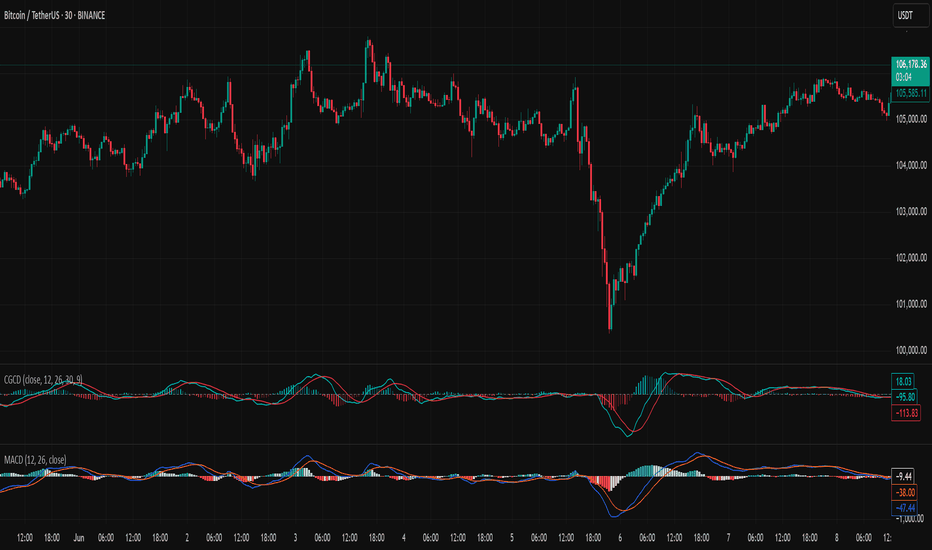Click the MACD histogram value -9.44
Screen dimensions: 932x550
(903, 476)
